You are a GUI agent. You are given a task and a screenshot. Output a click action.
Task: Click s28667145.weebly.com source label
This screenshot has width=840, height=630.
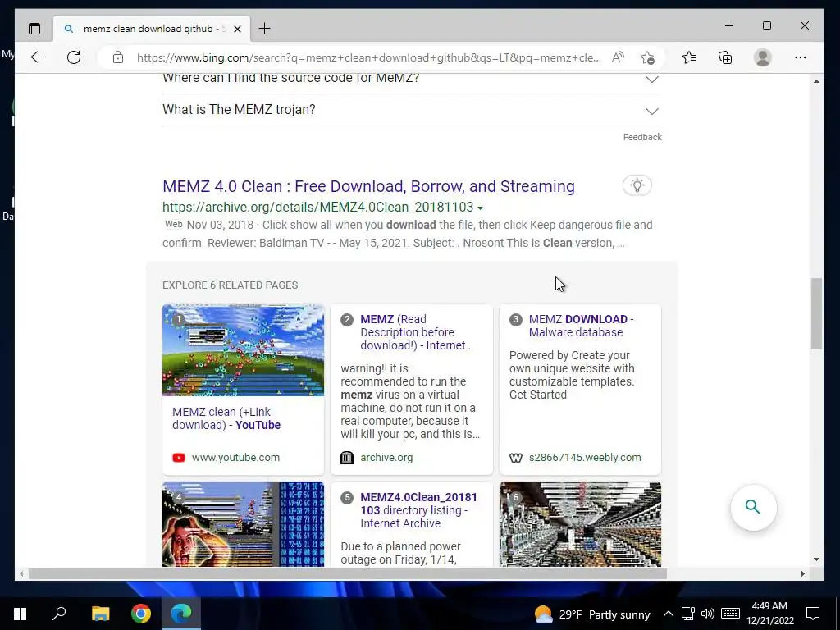pyautogui.click(x=585, y=458)
